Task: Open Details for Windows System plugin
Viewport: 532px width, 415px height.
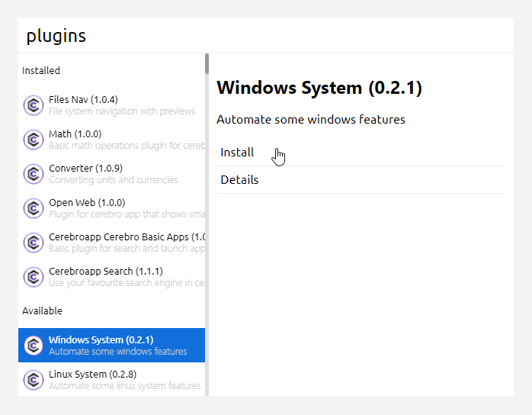Action: 361,180
